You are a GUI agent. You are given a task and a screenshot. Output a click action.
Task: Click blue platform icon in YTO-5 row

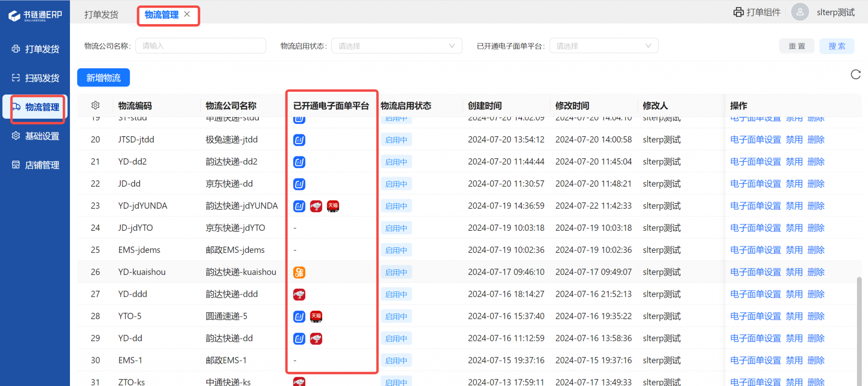(299, 316)
